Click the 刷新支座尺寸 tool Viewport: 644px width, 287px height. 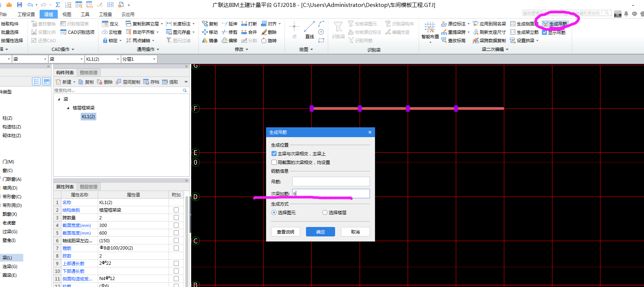tap(489, 32)
